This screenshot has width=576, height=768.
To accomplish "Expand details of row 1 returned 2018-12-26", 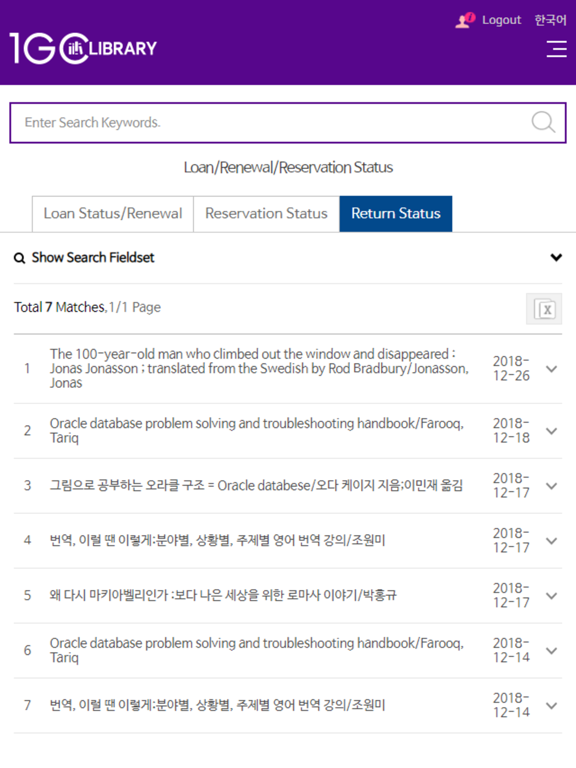I will coord(552,369).
